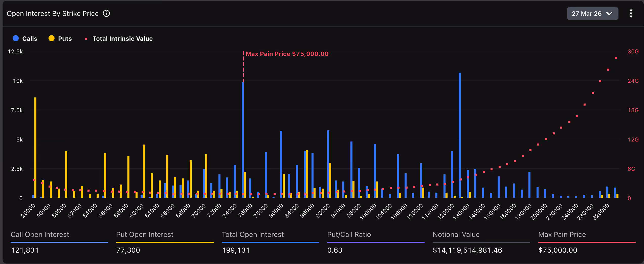Open the three-dot chart options menu
Viewport: 644px width, 264px height.
tap(631, 13)
